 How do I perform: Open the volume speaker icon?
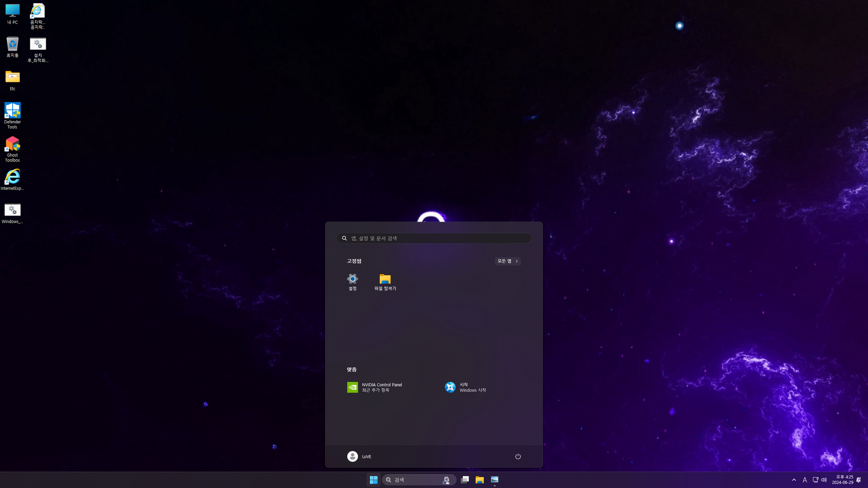click(824, 480)
